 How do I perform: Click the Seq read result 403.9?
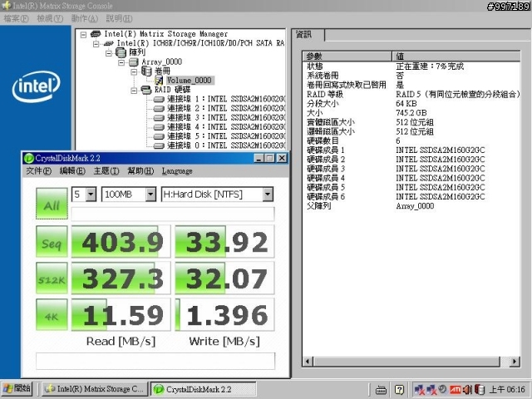121,242
